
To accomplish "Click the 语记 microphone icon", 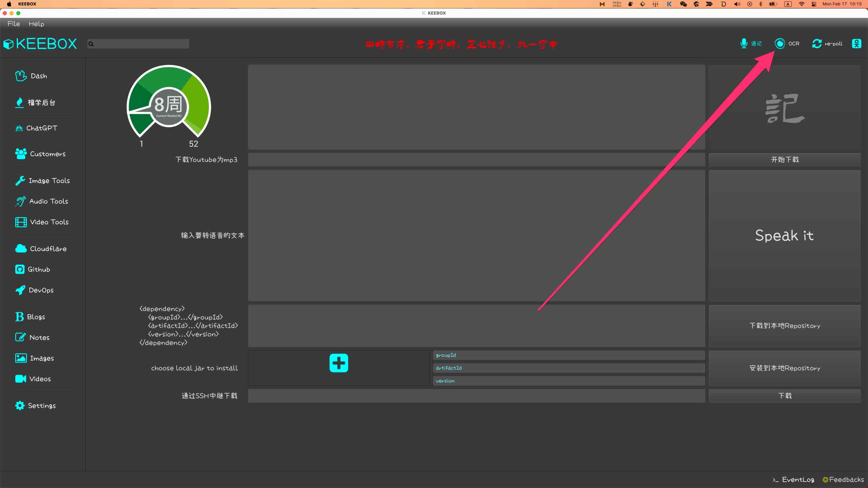I will pos(744,43).
